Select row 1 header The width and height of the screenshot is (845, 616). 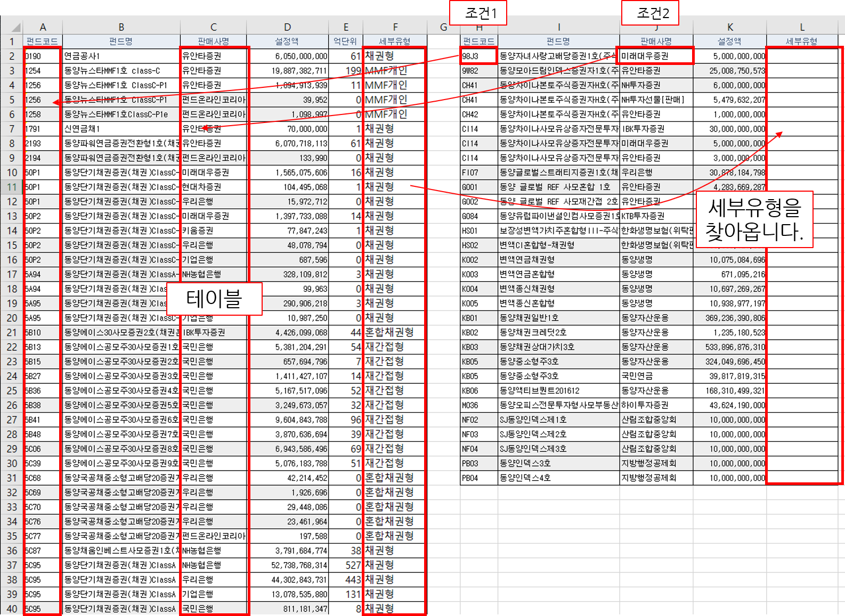(x=12, y=42)
